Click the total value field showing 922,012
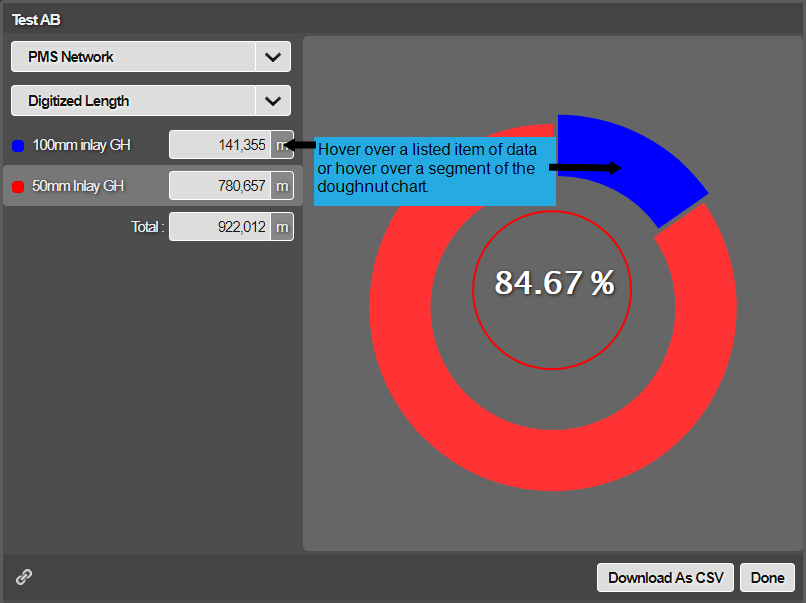Viewport: 806px width, 603px height. 220,227
